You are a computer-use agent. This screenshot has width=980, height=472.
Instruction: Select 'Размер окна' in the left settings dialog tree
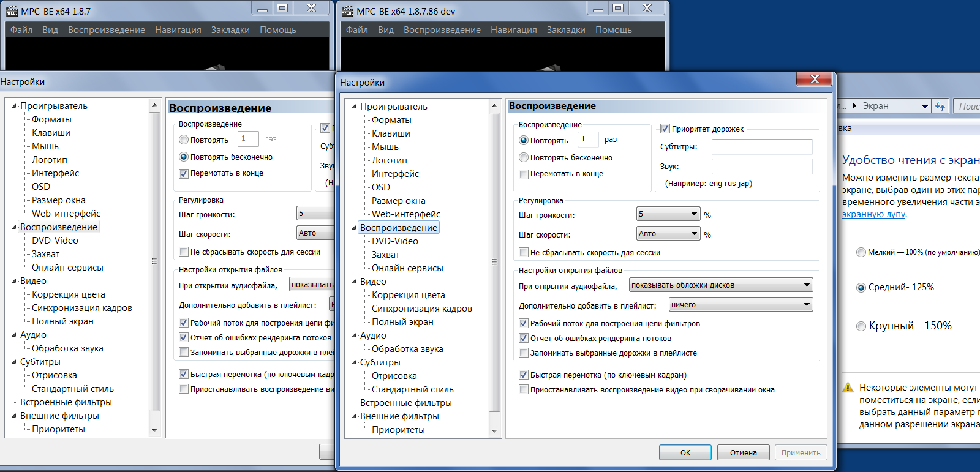(x=59, y=200)
